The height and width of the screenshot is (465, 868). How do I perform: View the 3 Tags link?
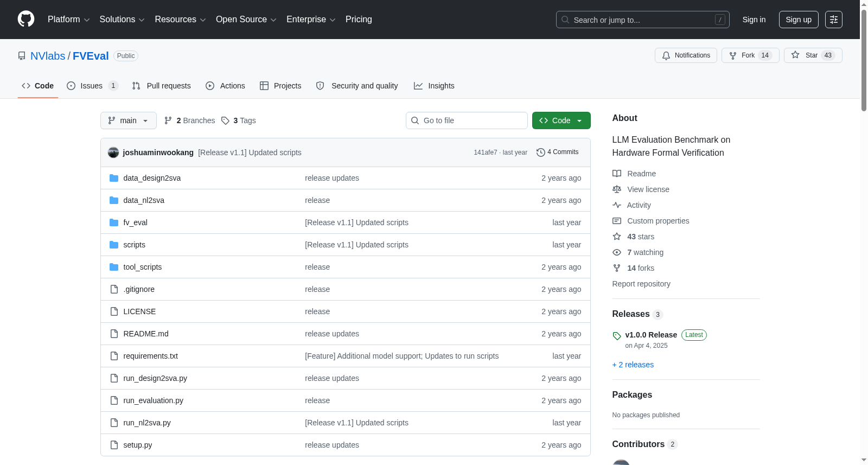[x=239, y=120]
